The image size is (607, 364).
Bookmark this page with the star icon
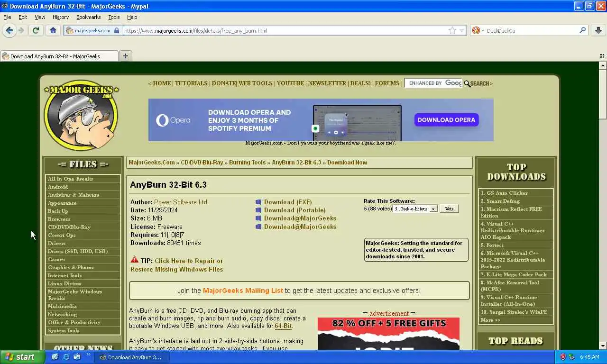pyautogui.click(x=452, y=30)
